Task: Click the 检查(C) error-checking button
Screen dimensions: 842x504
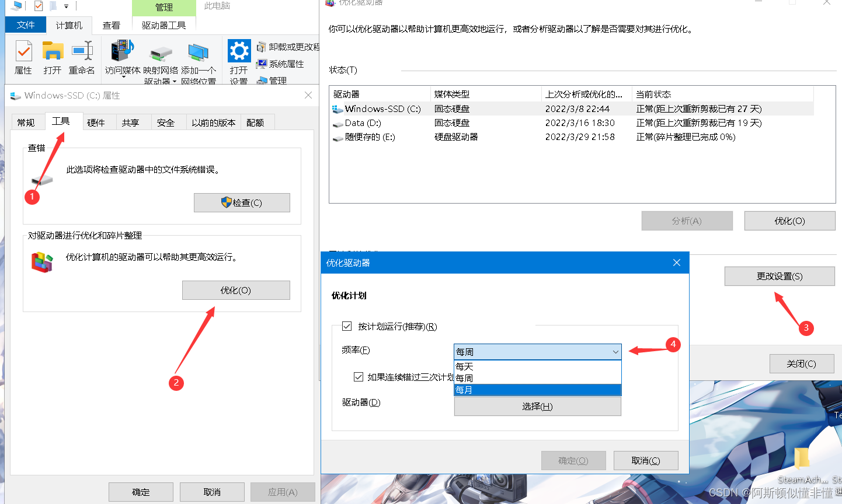Action: pos(242,202)
